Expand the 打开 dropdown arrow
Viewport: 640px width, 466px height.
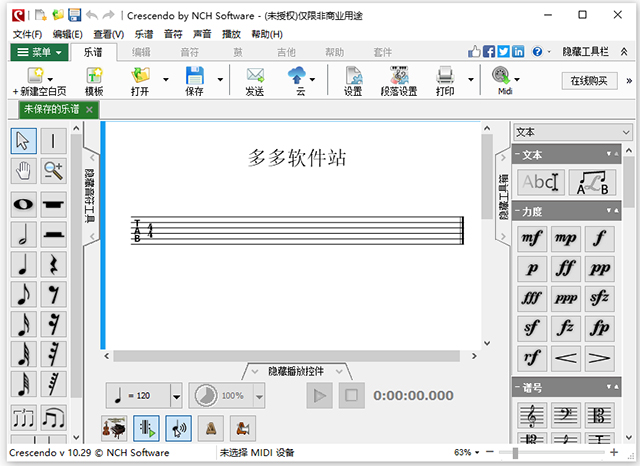[x=166, y=80]
